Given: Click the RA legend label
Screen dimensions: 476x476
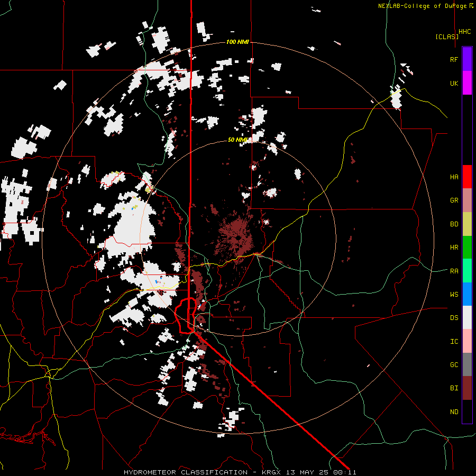Looking at the screenshot, I should tap(454, 271).
